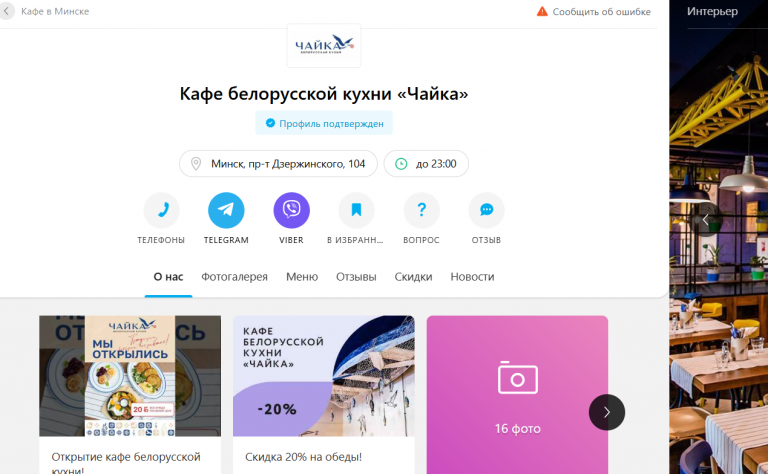This screenshot has width=768, height=474.
Task: Open the Меню tab
Action: click(x=302, y=277)
